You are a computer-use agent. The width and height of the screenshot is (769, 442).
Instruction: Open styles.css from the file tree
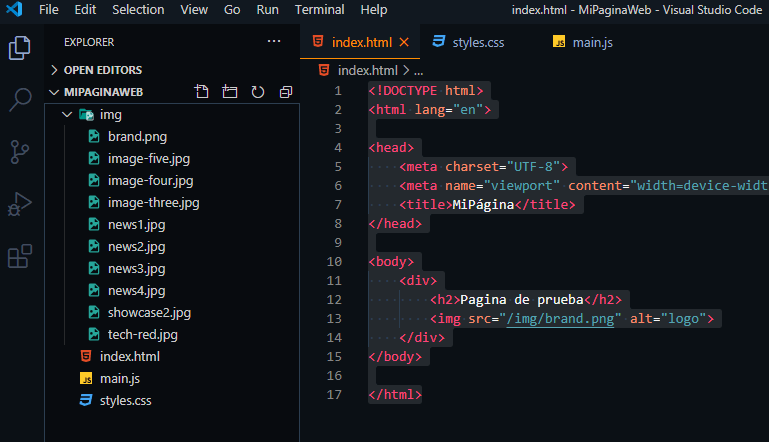[126, 401]
